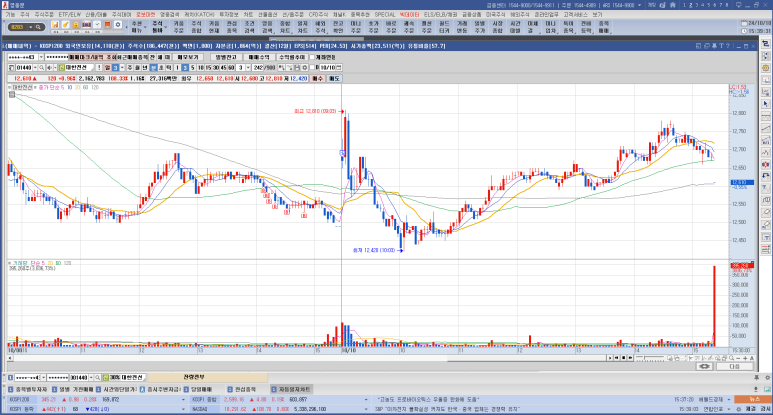Open the KOSPI200 ticker row dropdown arrow
773x415 pixels.
183,400
